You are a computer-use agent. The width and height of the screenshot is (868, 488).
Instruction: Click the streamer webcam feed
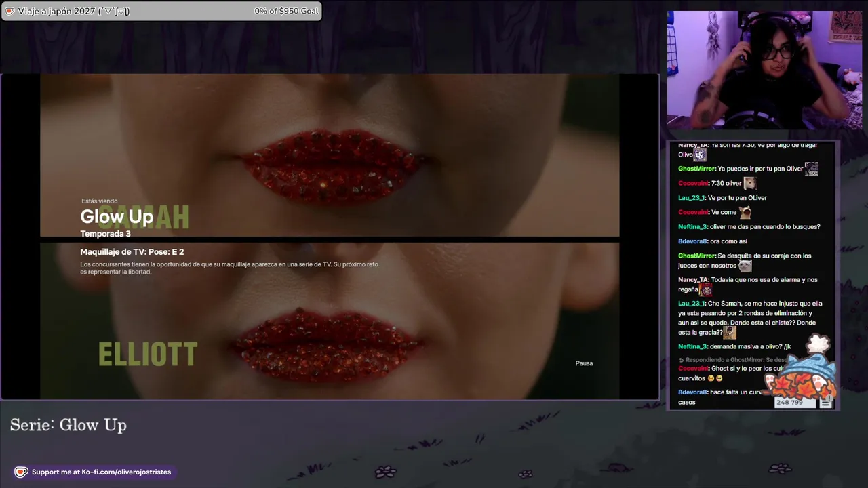tap(764, 70)
